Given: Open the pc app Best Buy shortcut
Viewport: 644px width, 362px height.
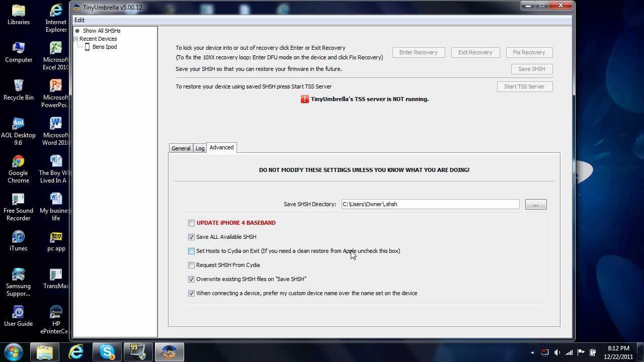Looking at the screenshot, I should coord(56,241).
